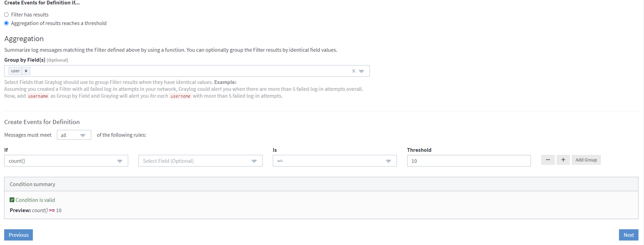Open the all/any rules dropdown
644x245 pixels.
[x=74, y=135]
